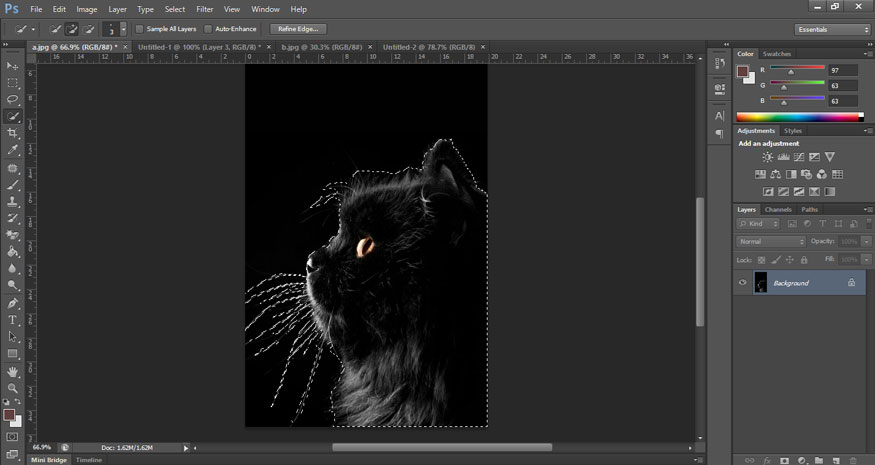875x465 pixels.
Task: Open the Opacity slider dropdown
Action: (x=867, y=241)
